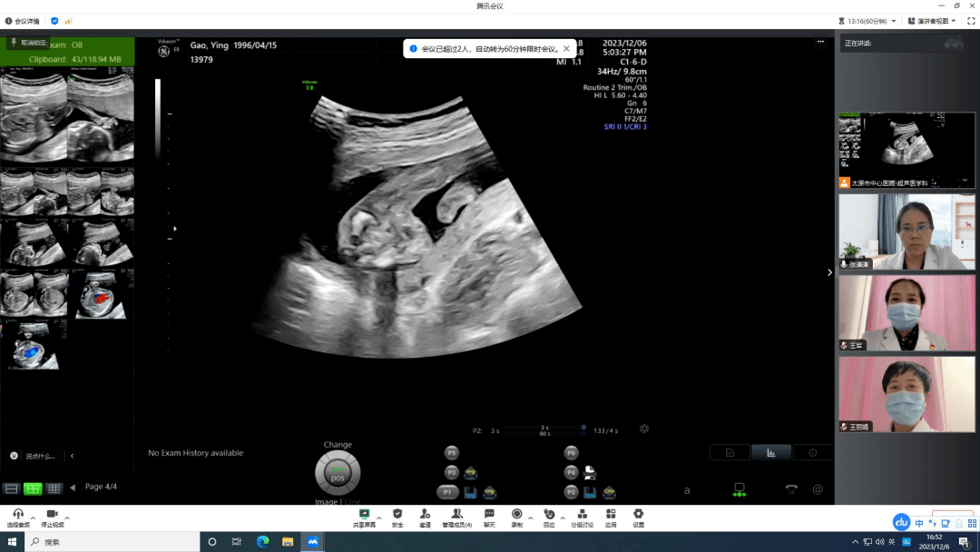Open manage members (管理成员) panel

456,518
